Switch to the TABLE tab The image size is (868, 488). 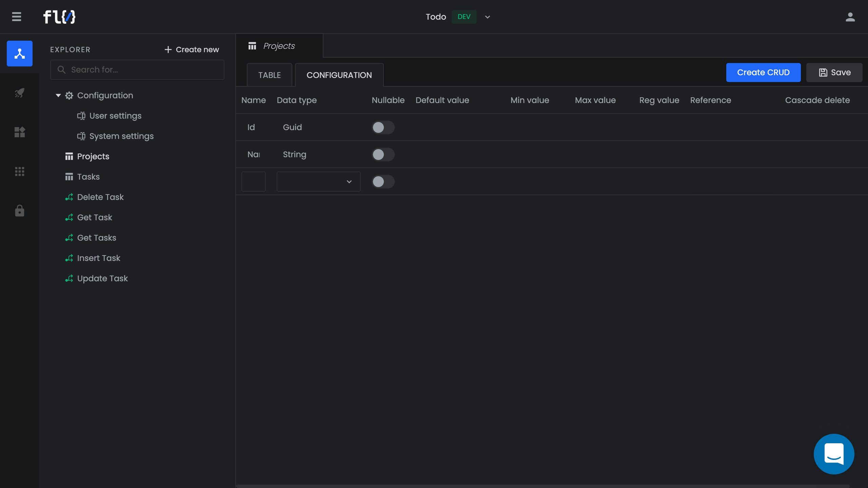tap(270, 75)
